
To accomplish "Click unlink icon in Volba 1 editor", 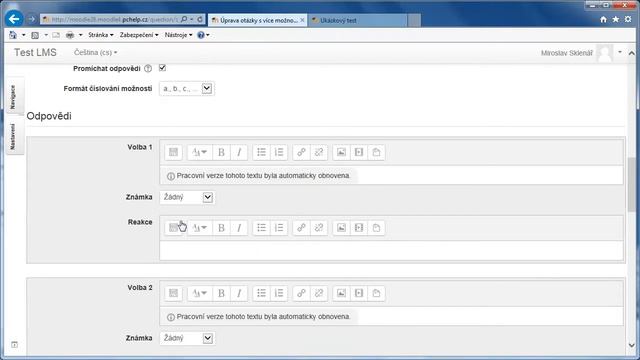I will 319,152.
